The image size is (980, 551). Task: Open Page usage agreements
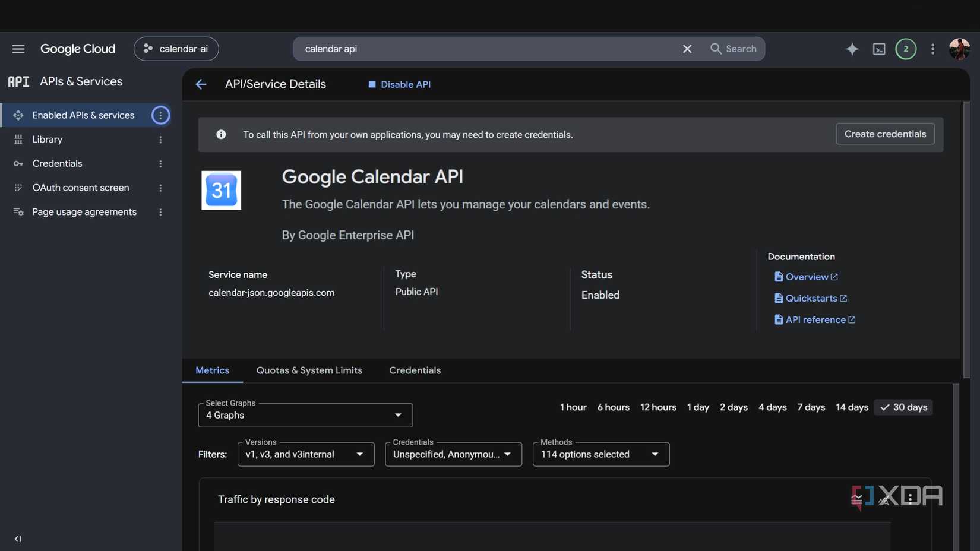84,212
